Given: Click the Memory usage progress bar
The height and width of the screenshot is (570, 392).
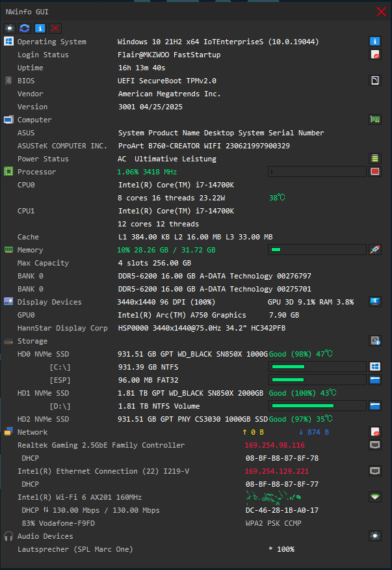Looking at the screenshot, I should point(317,250).
